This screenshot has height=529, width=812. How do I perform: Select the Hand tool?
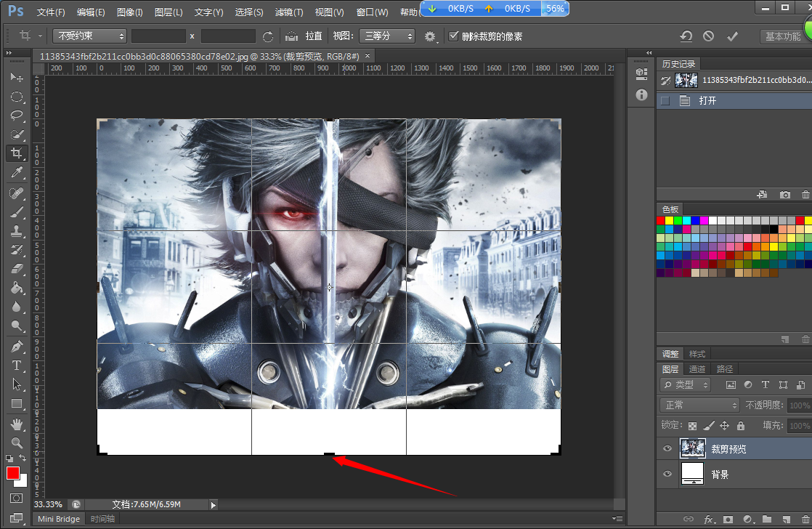tap(17, 424)
